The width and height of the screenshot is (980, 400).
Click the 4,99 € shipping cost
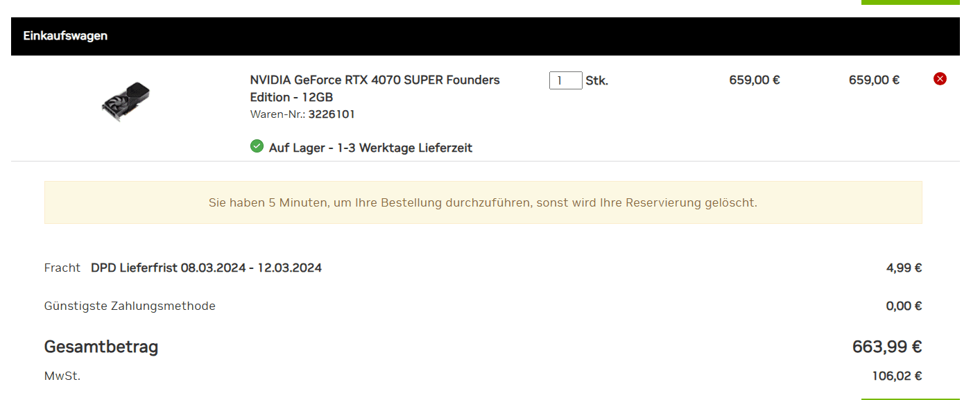click(904, 268)
